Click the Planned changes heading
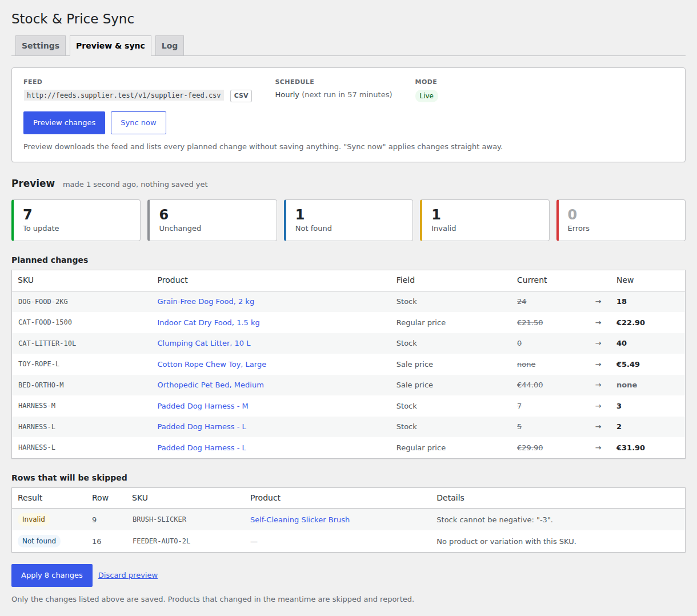This screenshot has width=697, height=616. (50, 260)
